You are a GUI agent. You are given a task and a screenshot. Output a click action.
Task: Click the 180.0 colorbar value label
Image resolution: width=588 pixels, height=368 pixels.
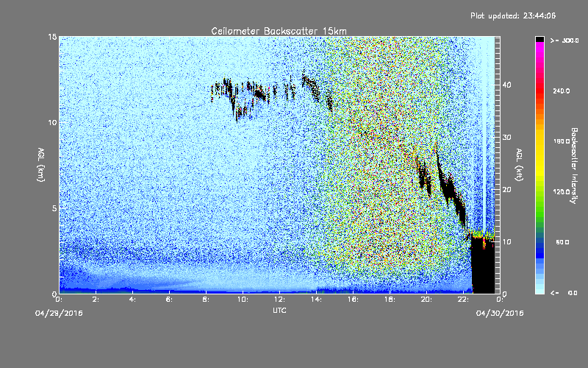coord(562,141)
